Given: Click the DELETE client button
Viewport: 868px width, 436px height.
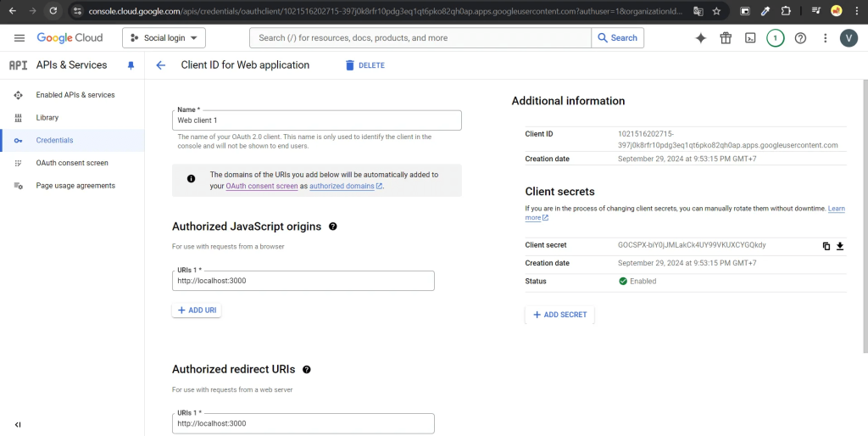Looking at the screenshot, I should 364,65.
